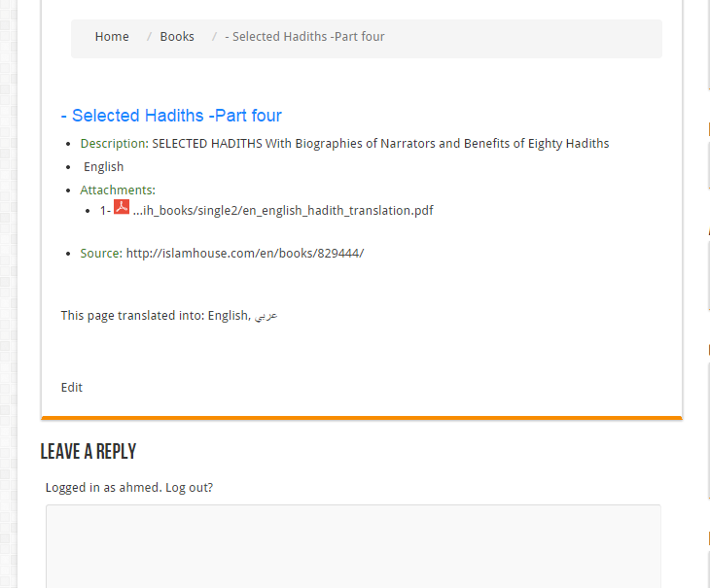The width and height of the screenshot is (710, 588).
Task: Click the Edit link below the post
Action: coord(72,388)
